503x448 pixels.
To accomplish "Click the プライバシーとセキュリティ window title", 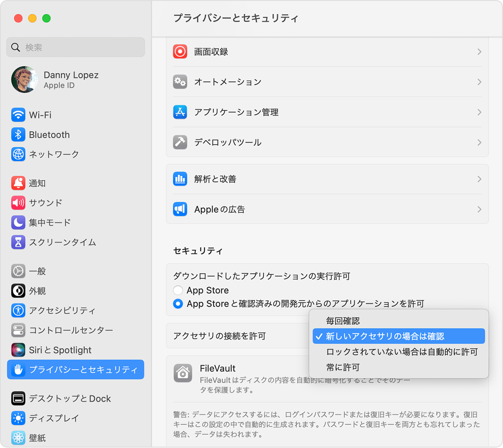I will (x=236, y=18).
